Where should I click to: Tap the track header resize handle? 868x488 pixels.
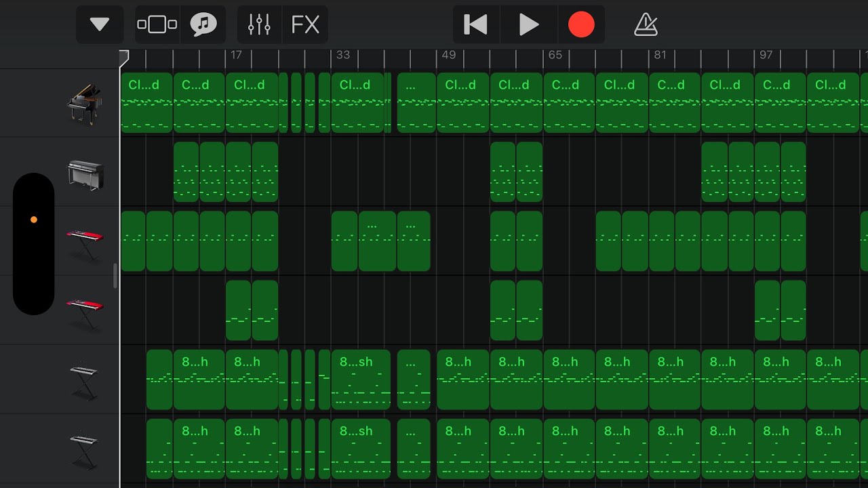(115, 276)
